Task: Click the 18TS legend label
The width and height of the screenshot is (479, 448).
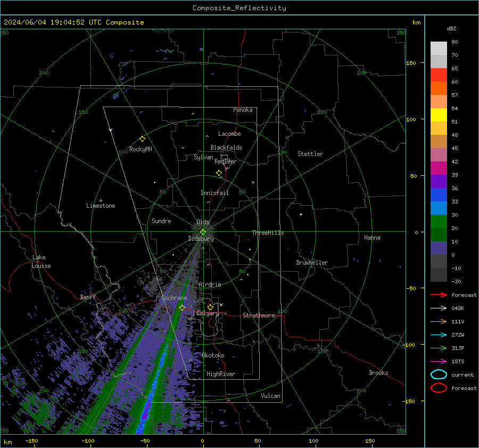Action: point(458,362)
